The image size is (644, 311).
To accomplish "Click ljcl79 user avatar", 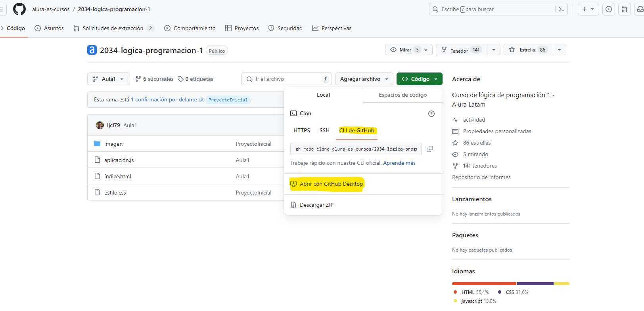I will (100, 125).
